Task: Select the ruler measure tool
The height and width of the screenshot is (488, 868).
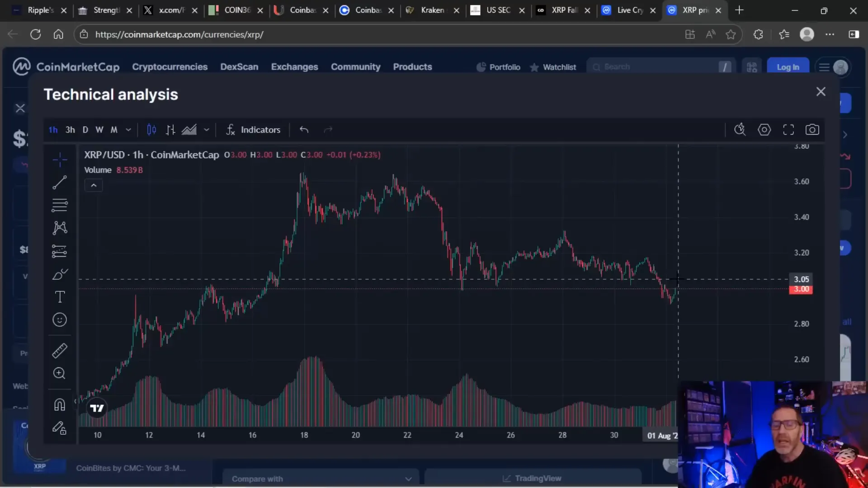Action: tap(60, 351)
